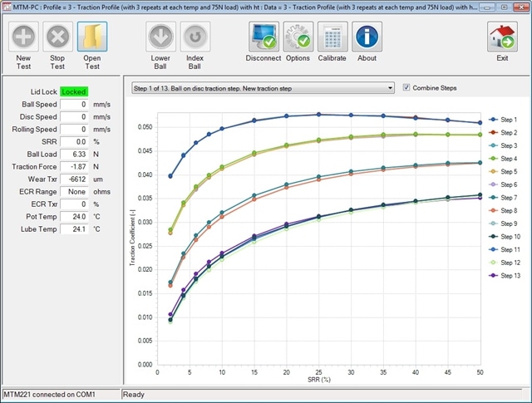
Task: Click the MTM221 connected on COM1 status
Action: point(50,395)
